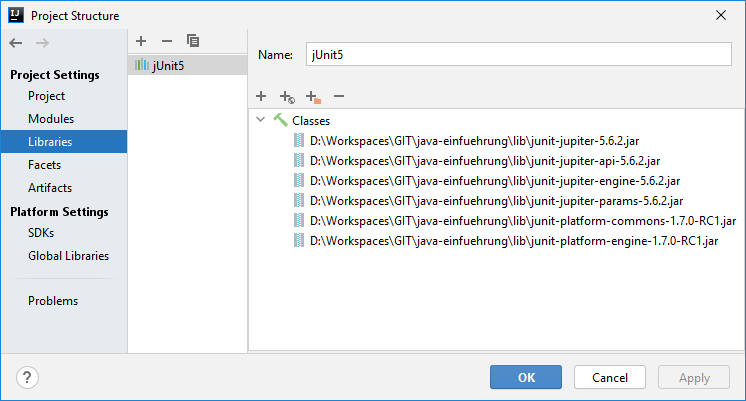746x401 pixels.
Task: Select junit-jupiter-api-5.6.2.jar entry
Action: 484,161
